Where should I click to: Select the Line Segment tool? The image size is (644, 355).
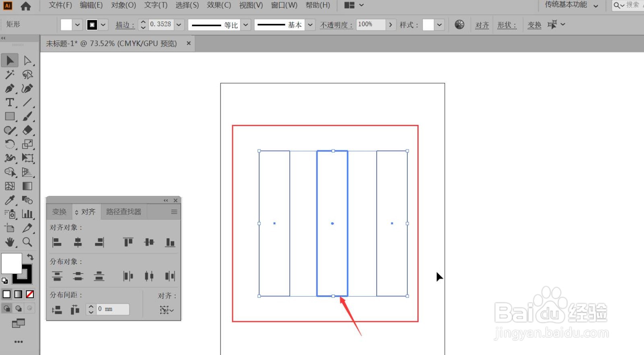point(27,102)
